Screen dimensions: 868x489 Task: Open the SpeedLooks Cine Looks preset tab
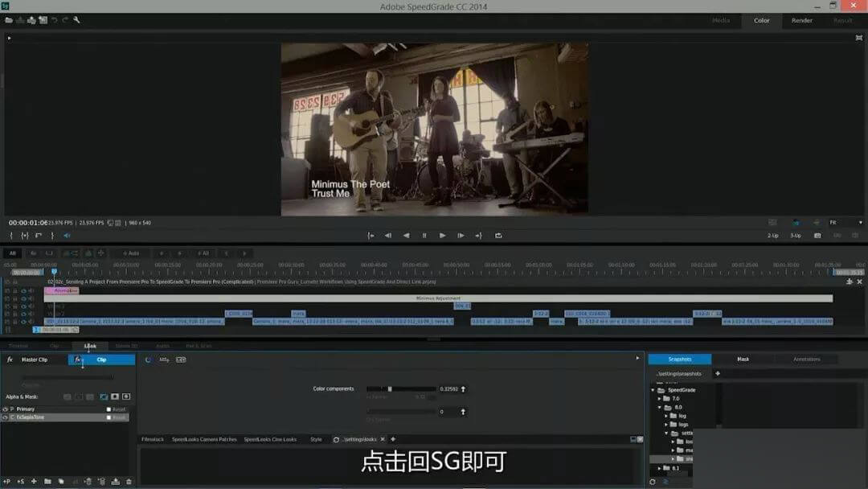270,439
